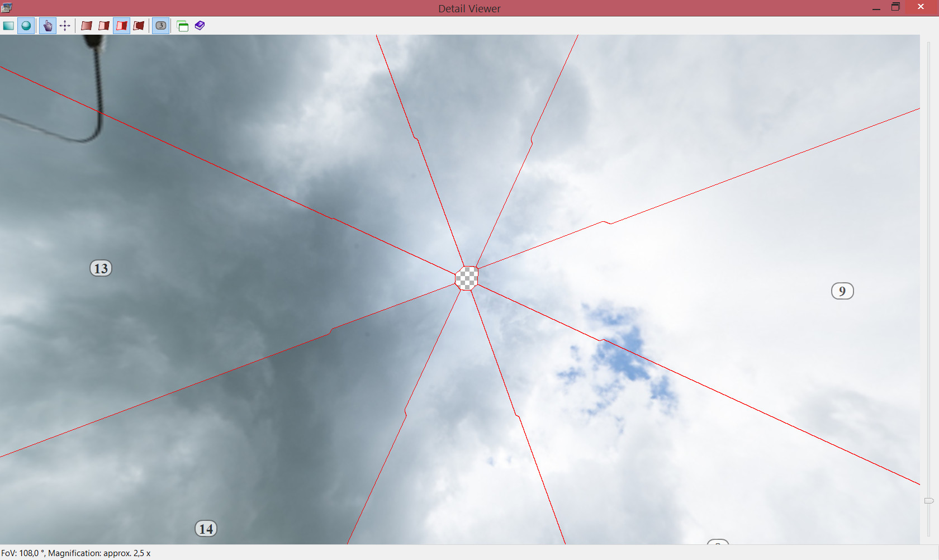Click the image number 9 label
Viewport: 939px width, 560px height.
click(842, 291)
